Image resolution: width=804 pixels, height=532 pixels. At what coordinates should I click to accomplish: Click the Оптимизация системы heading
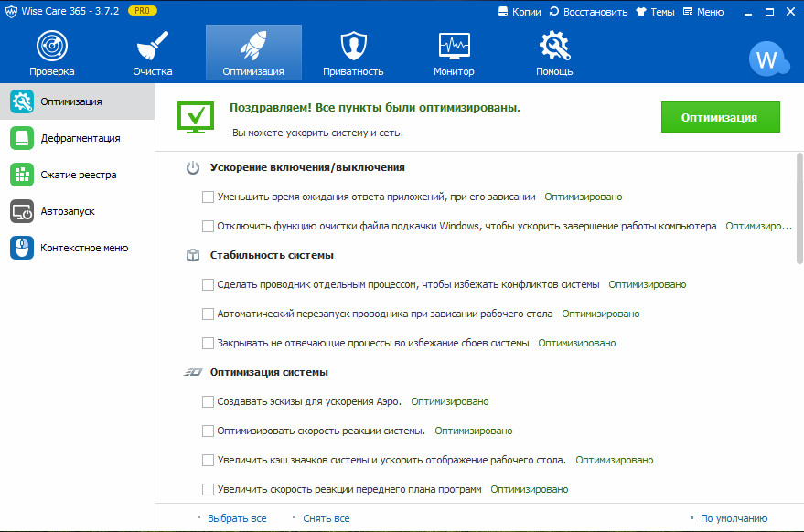click(269, 372)
